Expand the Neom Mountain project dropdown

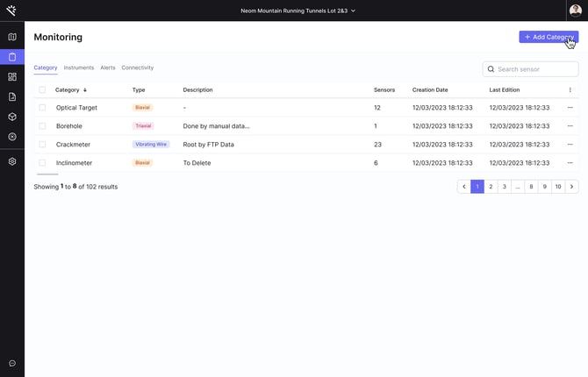(x=298, y=11)
